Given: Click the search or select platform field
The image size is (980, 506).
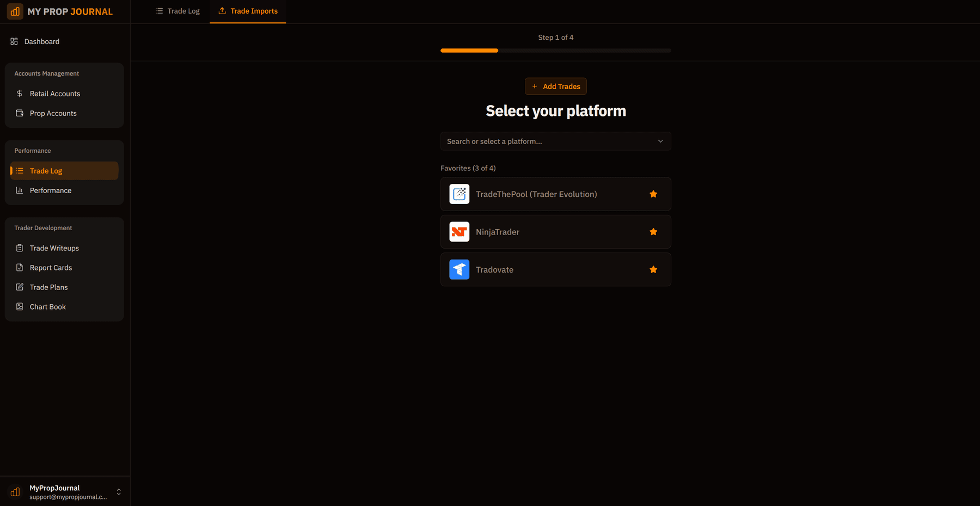Looking at the screenshot, I should coord(544,141).
